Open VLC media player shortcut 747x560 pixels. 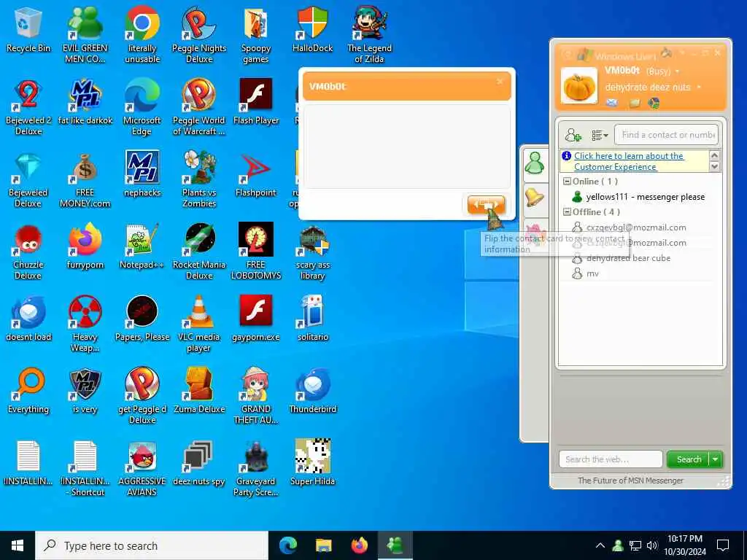pos(198,324)
